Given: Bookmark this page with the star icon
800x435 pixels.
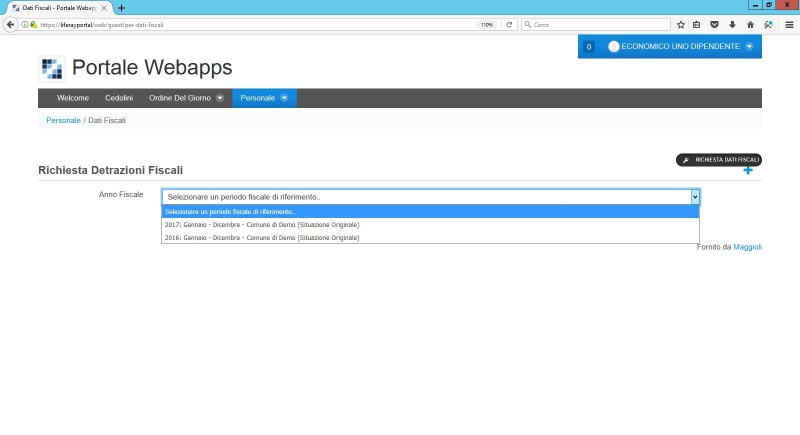Looking at the screenshot, I should (681, 24).
